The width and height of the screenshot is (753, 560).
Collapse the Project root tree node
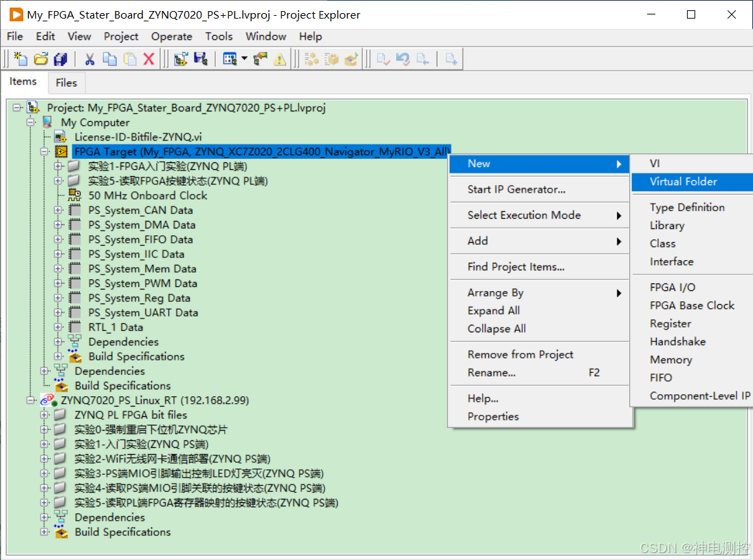point(17,107)
